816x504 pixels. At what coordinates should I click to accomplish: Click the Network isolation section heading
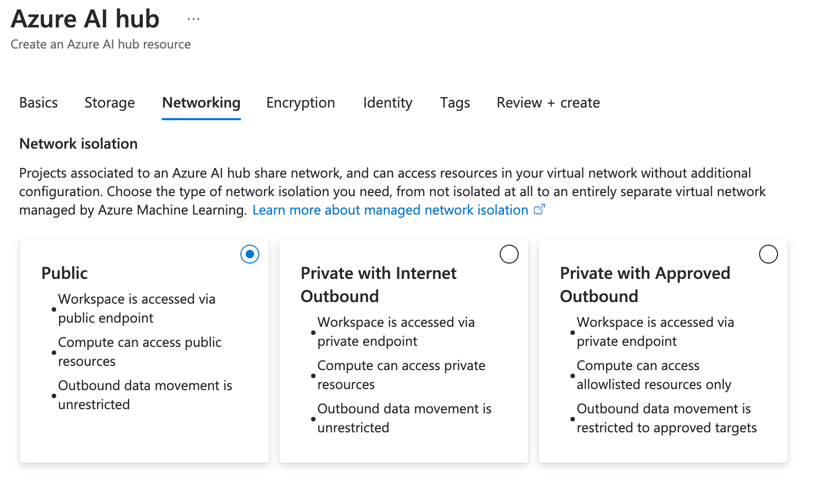[x=79, y=143]
